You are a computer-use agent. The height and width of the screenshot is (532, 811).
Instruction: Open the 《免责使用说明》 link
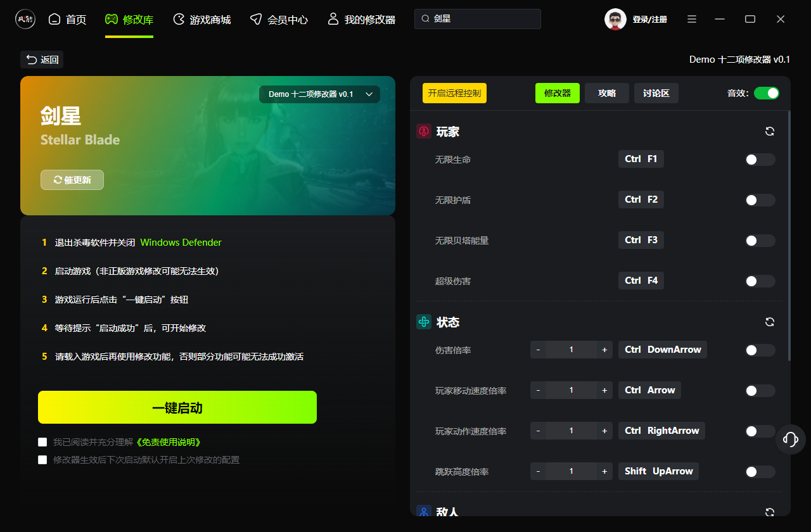(x=168, y=442)
